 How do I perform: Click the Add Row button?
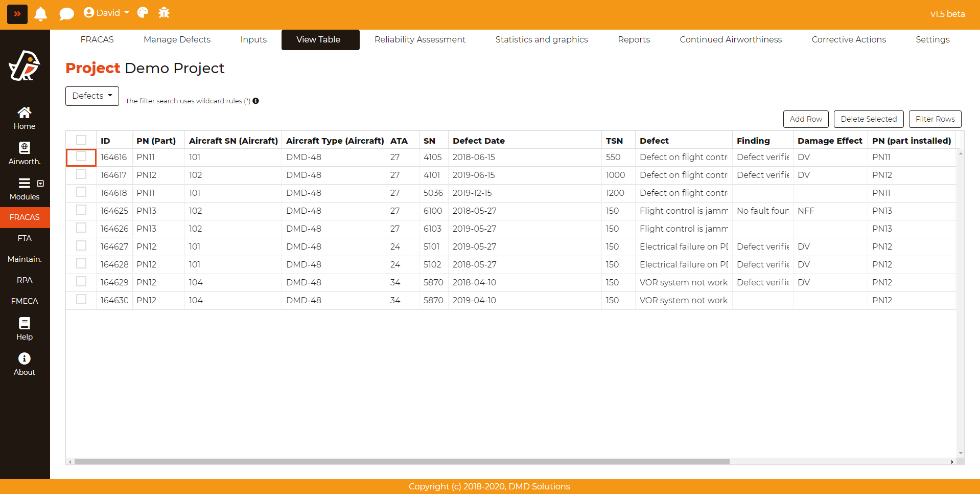click(805, 119)
